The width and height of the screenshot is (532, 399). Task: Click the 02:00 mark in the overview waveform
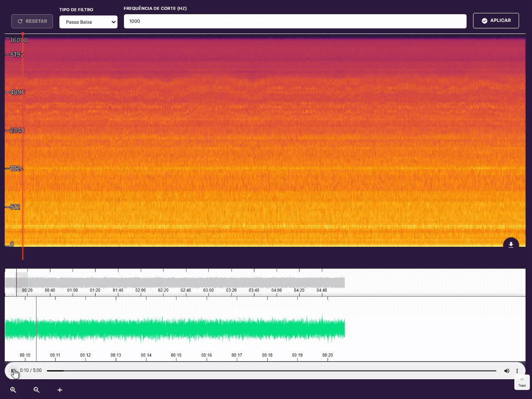click(x=140, y=290)
